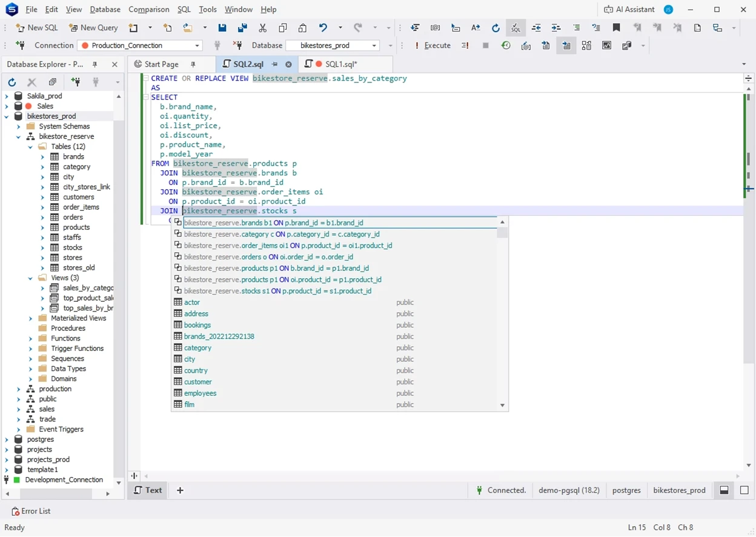Open the Window menu
Viewport: 756px width, 537px height.
tap(239, 10)
